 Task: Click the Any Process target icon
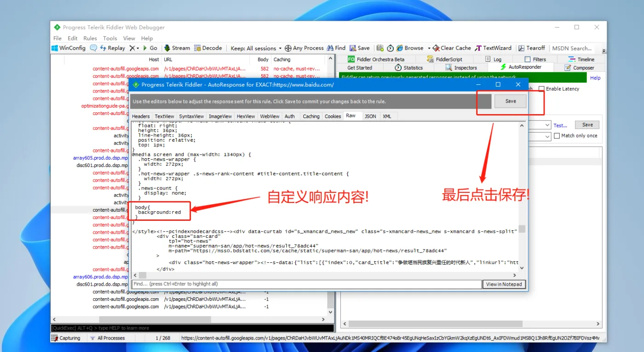[x=288, y=48]
